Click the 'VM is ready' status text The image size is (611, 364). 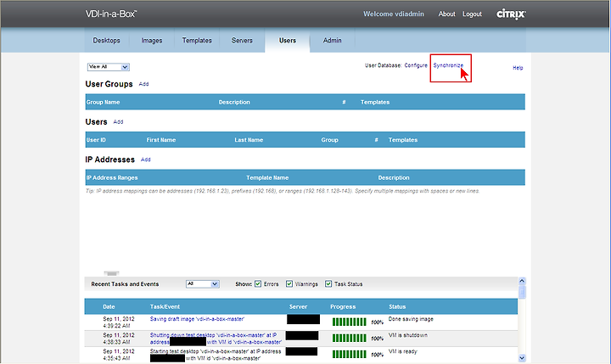tap(402, 351)
